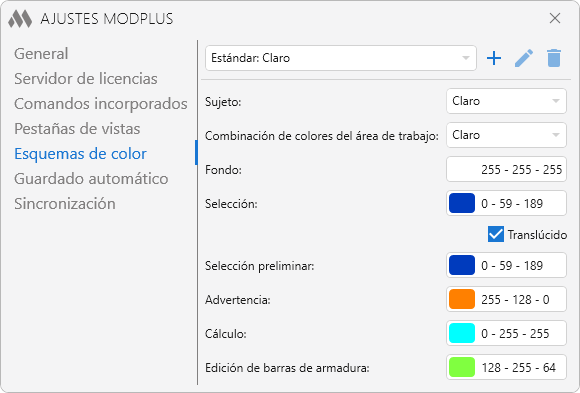Open the Estándar: Claro scheme dropdown
The width and height of the screenshot is (580, 393).
click(x=341, y=58)
